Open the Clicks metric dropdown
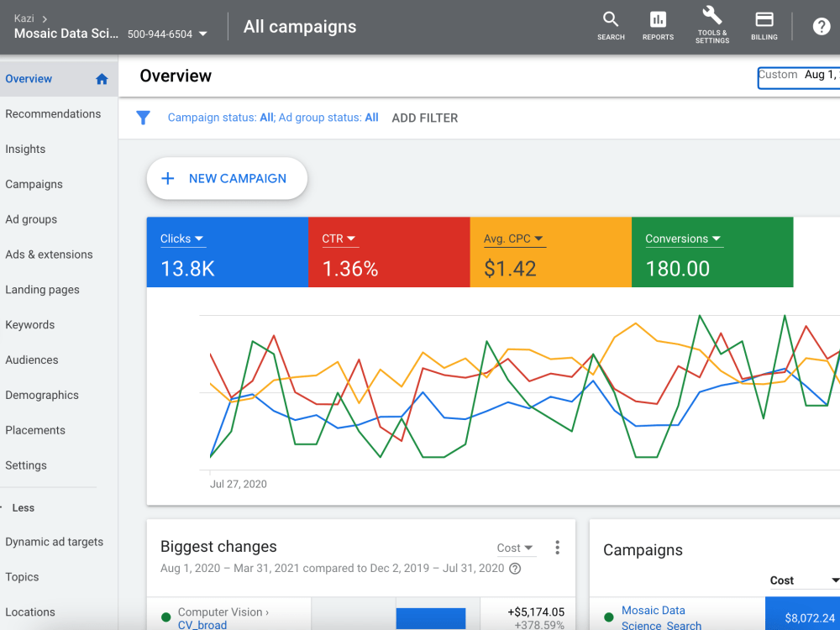Viewport: 840px width, 630px height. pos(181,239)
